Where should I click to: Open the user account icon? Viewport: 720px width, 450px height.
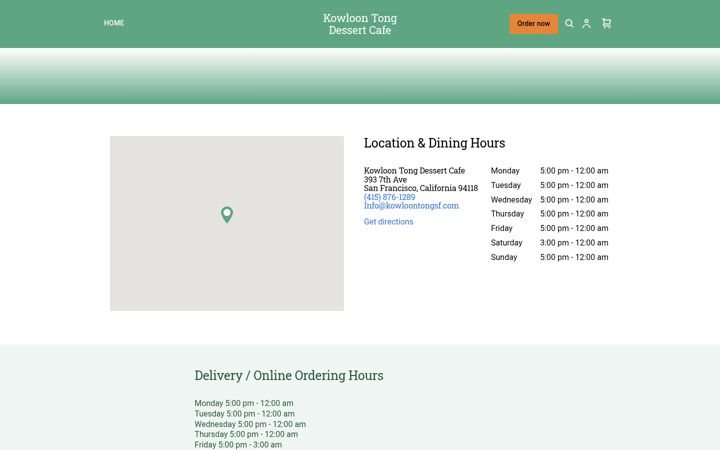586,23
